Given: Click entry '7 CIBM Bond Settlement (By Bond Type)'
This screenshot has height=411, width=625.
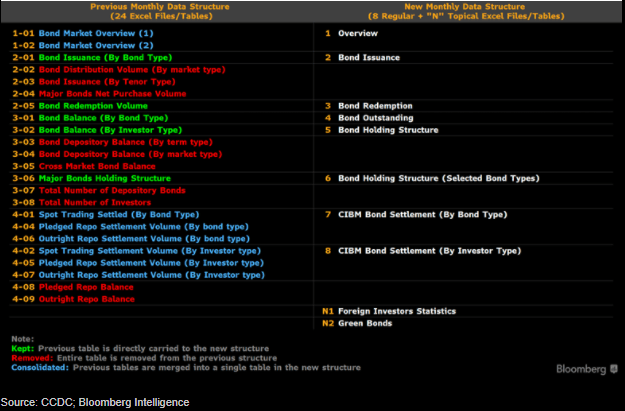Looking at the screenshot, I should coord(416,214).
